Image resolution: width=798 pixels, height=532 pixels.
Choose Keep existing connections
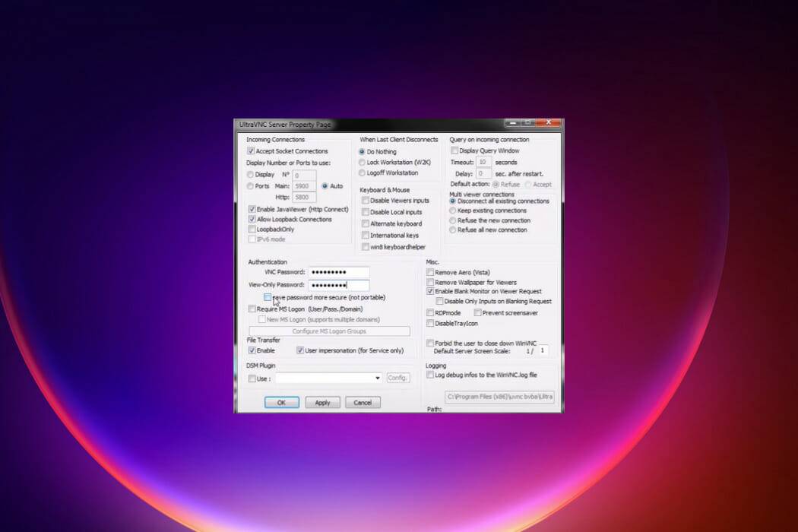[x=453, y=211]
